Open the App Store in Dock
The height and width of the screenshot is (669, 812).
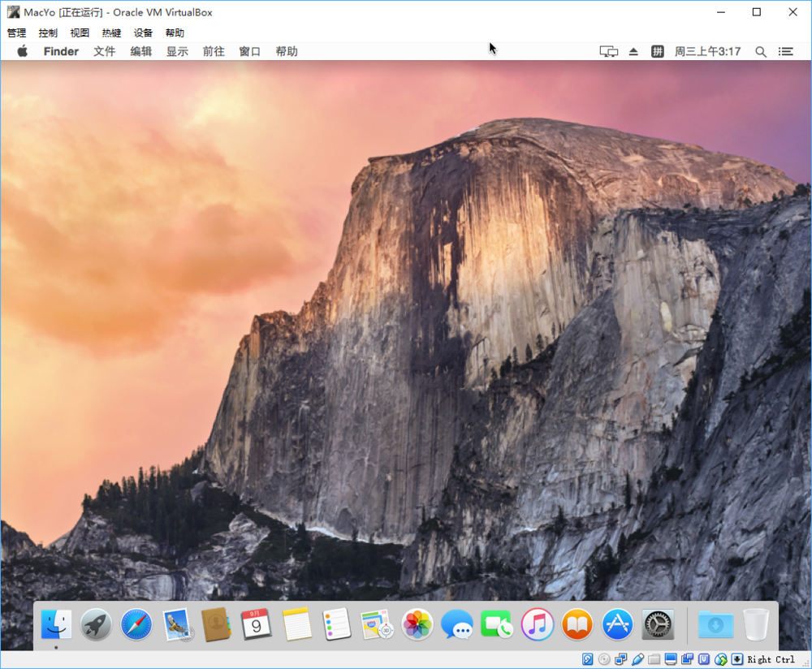pos(617,624)
